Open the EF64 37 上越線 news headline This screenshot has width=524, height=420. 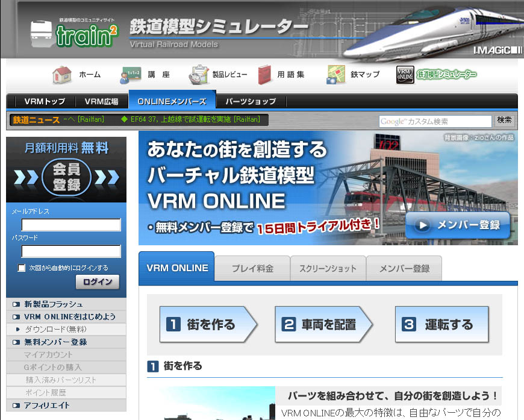[x=195, y=119]
